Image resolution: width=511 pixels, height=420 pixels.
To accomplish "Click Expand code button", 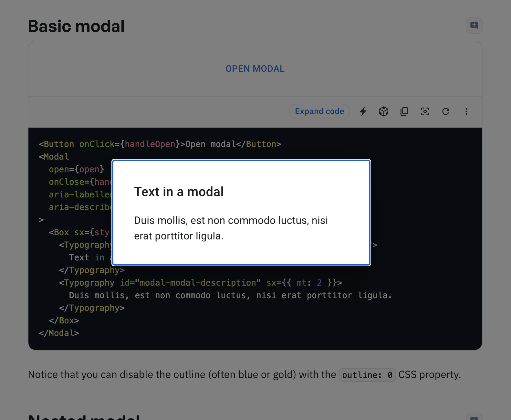I will pyautogui.click(x=319, y=111).
